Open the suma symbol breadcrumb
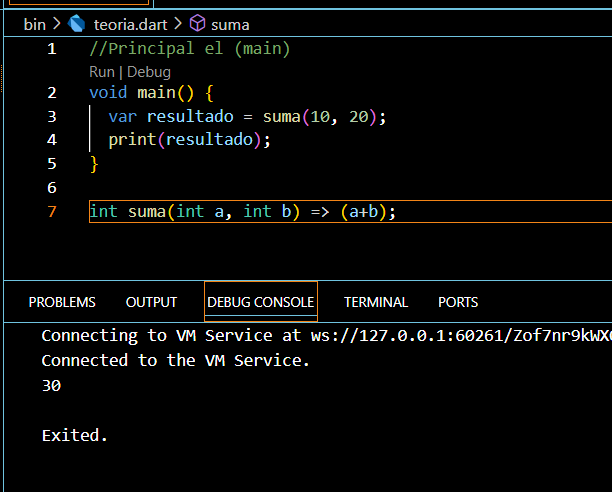Viewport: 612px width, 492px height. pyautogui.click(x=230, y=24)
